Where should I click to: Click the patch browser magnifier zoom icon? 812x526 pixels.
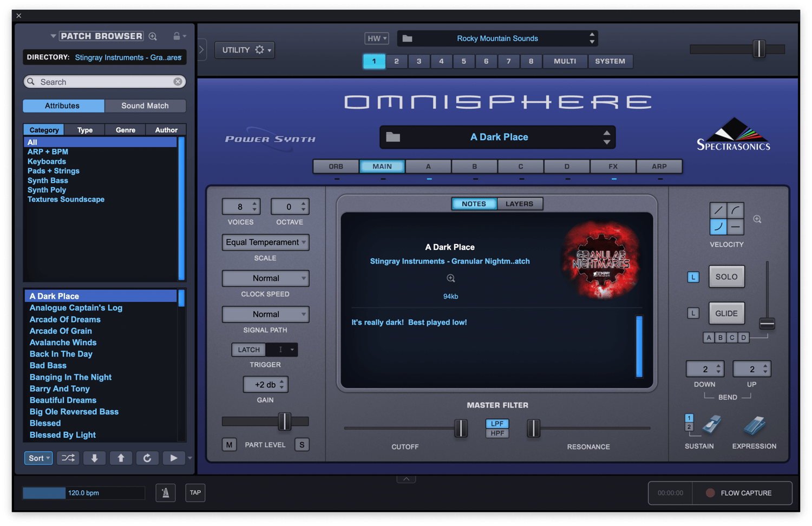point(153,36)
